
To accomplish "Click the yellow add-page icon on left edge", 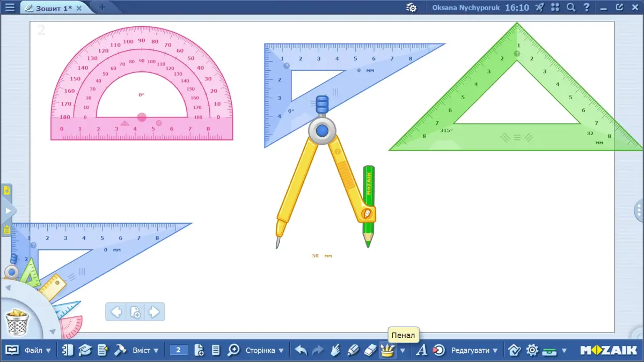I will pyautogui.click(x=7, y=190).
